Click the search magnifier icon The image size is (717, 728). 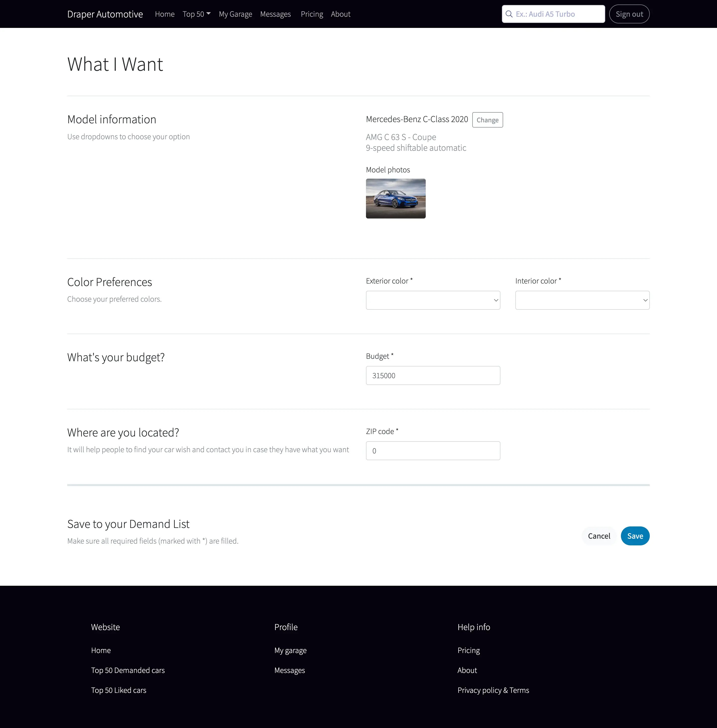509,14
